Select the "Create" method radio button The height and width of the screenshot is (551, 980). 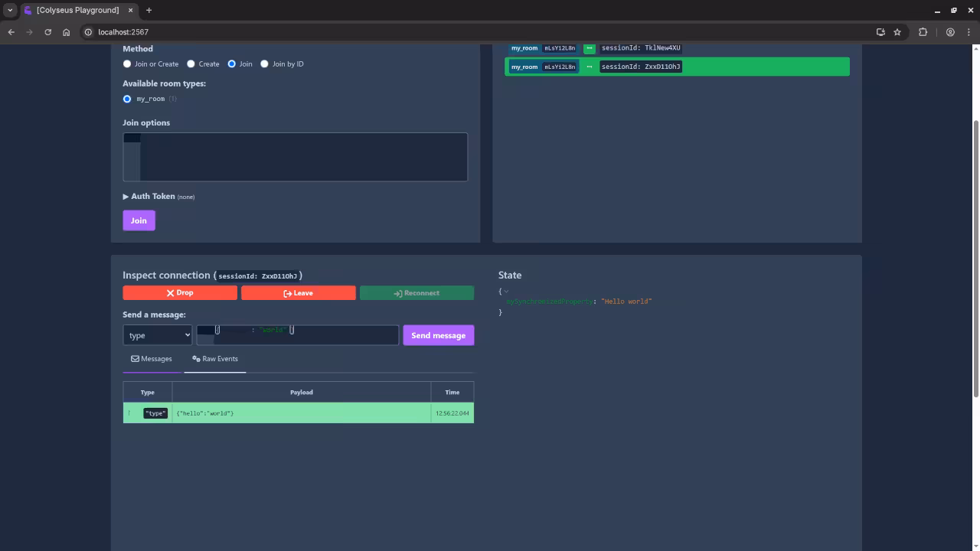coord(191,64)
